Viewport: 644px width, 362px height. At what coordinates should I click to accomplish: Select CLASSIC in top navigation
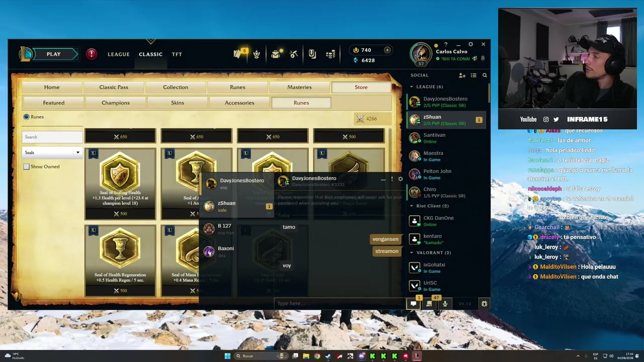click(x=150, y=54)
